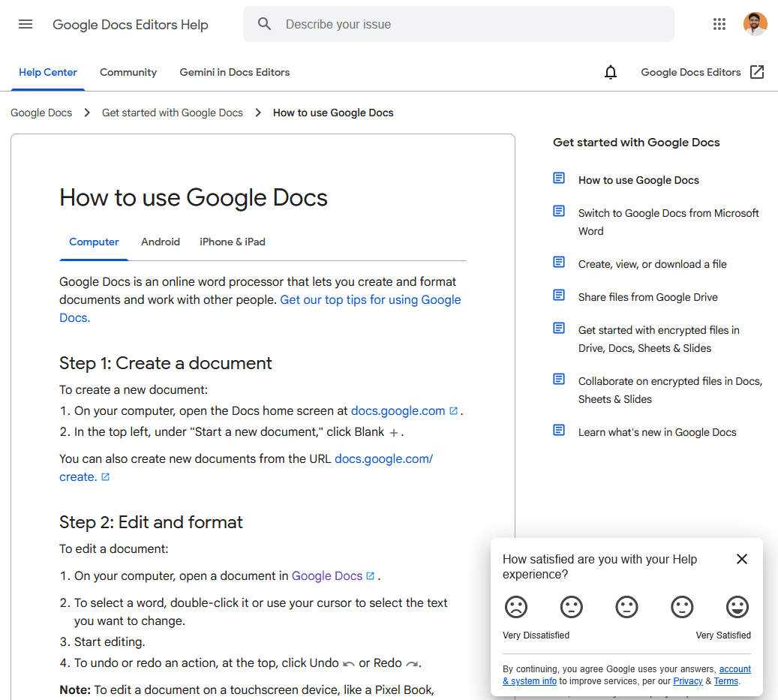
Task: Open the hamburger main menu
Action: point(26,24)
